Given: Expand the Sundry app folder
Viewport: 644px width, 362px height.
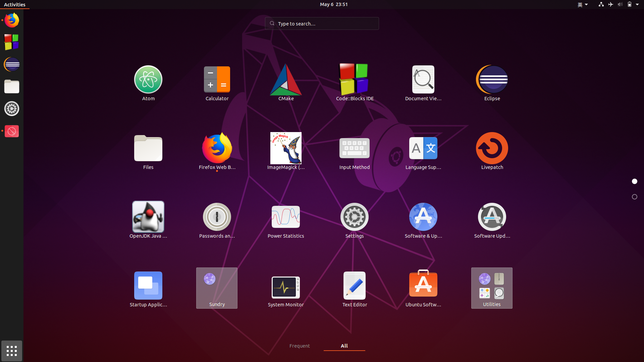Looking at the screenshot, I should (x=217, y=288).
